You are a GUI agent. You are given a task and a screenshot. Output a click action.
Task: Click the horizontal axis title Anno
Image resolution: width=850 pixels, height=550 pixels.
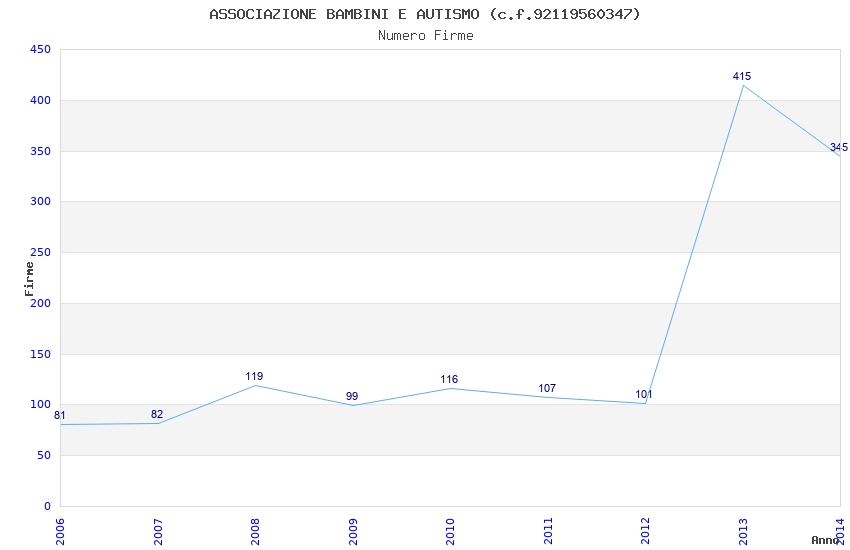click(825, 540)
